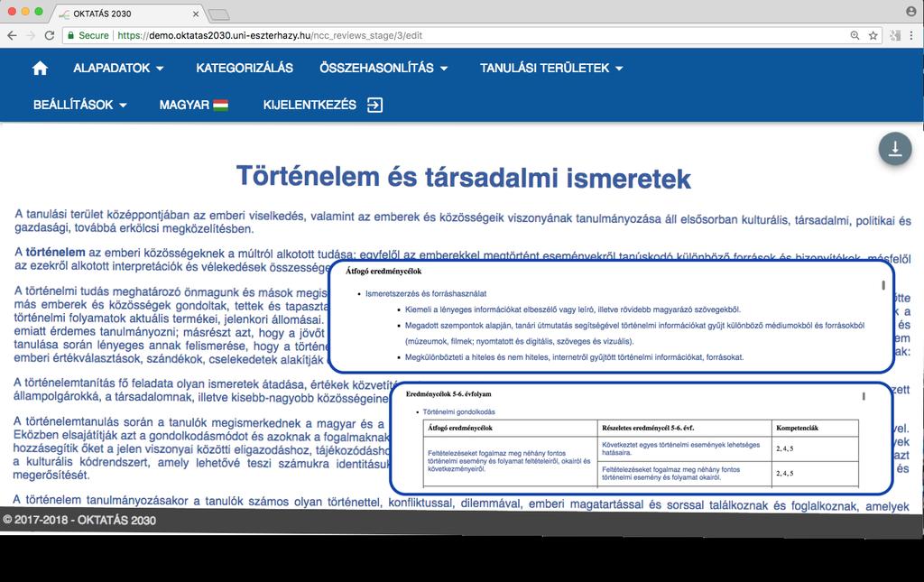924x582 pixels.
Task: Open a new browser tab
Action: [x=218, y=14]
